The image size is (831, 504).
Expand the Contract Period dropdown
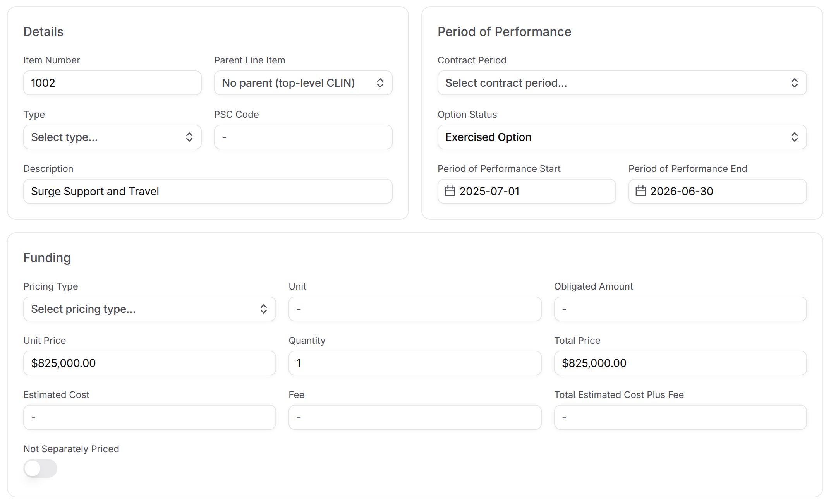coord(622,83)
